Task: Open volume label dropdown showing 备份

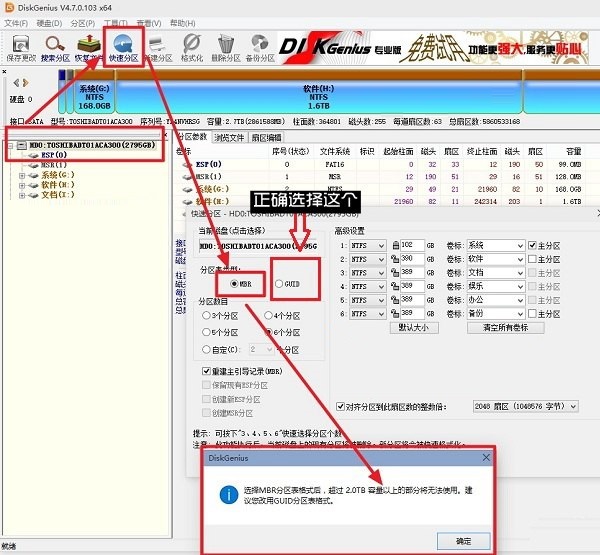Action: [495, 313]
